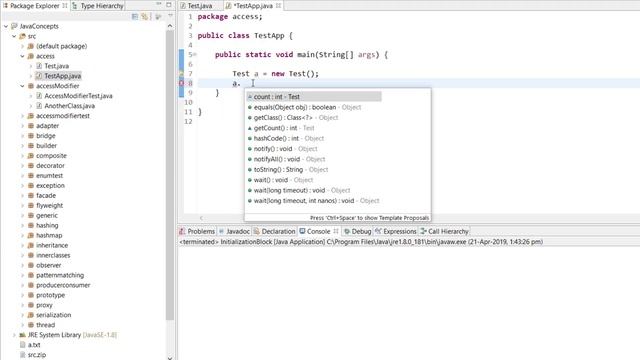Collapse the accessModifier package node
The width and height of the screenshot is (640, 360).
(x=23, y=86)
